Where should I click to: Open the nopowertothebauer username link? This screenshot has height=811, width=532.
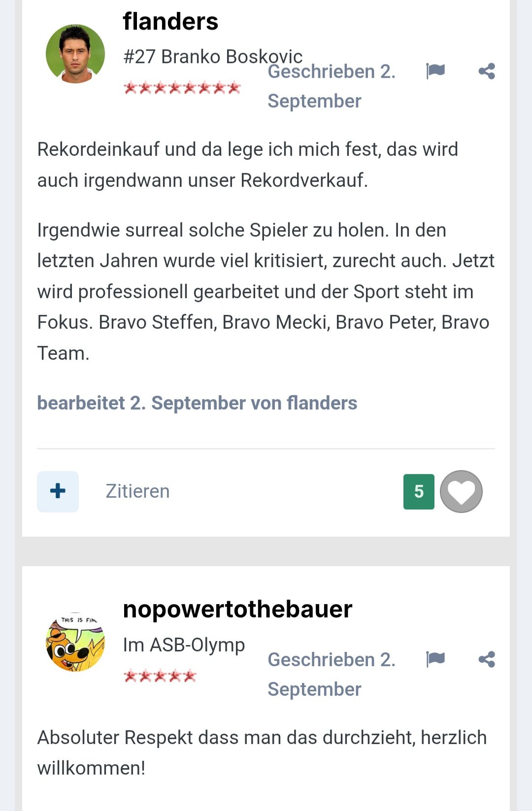click(x=237, y=609)
